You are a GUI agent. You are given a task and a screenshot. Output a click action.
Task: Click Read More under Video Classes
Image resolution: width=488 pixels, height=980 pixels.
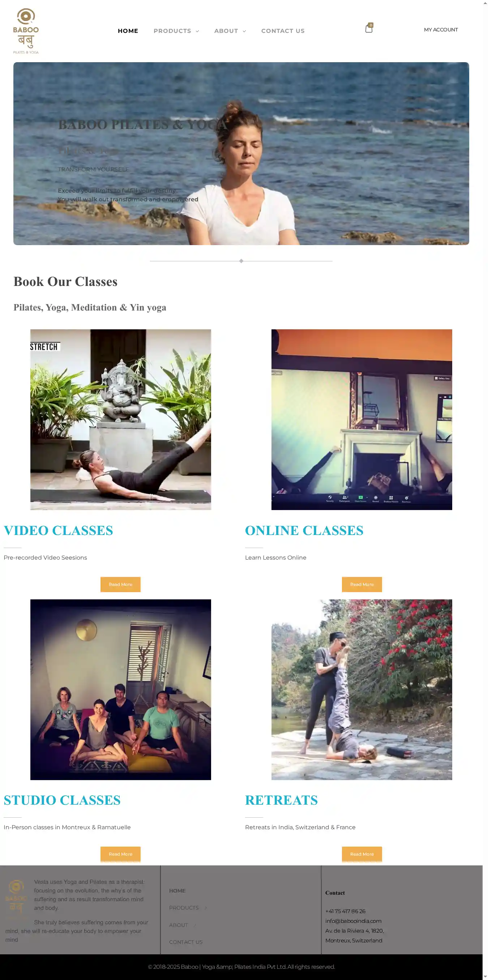121,584
